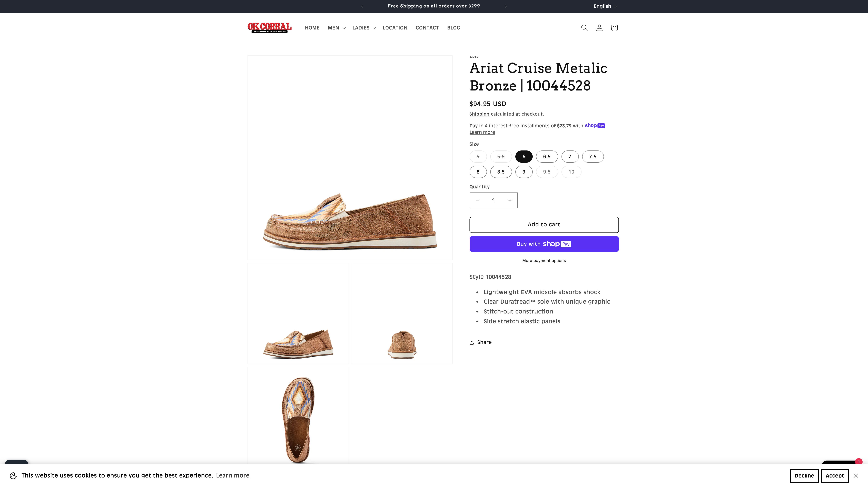Screen dimensions: 868x488
Task: Open the BLOG menu item
Action: tap(453, 28)
